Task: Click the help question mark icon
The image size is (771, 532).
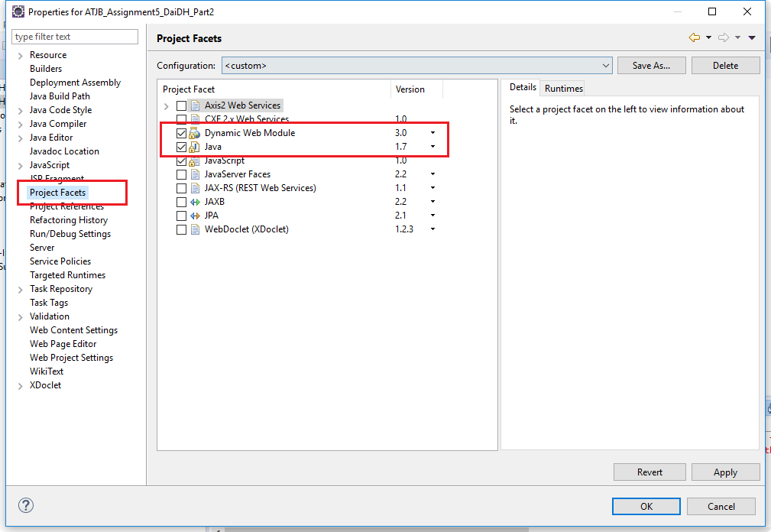Action: (25, 505)
